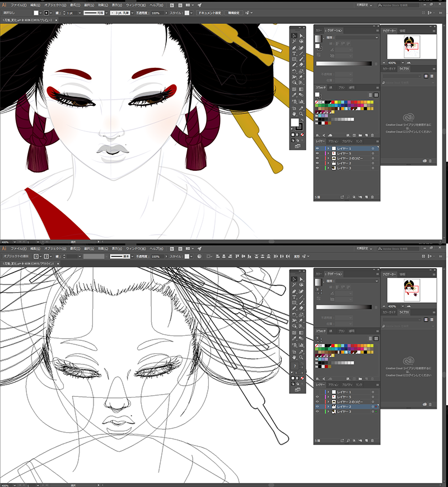Select the Selection tool in the top window
Screen dimensions: 448x487
pos(294,36)
